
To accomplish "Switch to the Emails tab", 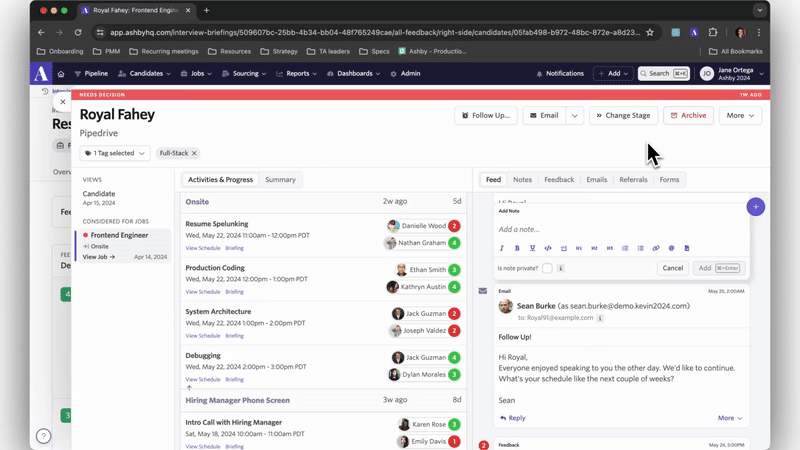I will click(x=596, y=180).
